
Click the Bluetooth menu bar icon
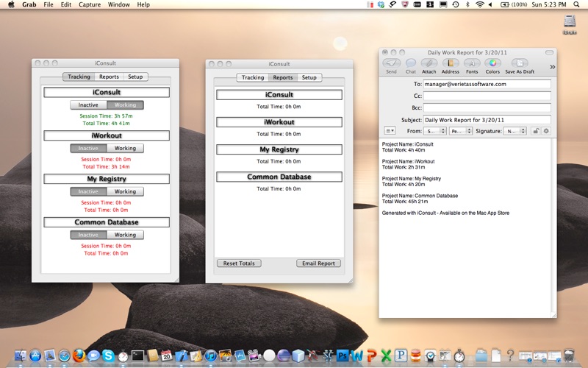point(467,4)
